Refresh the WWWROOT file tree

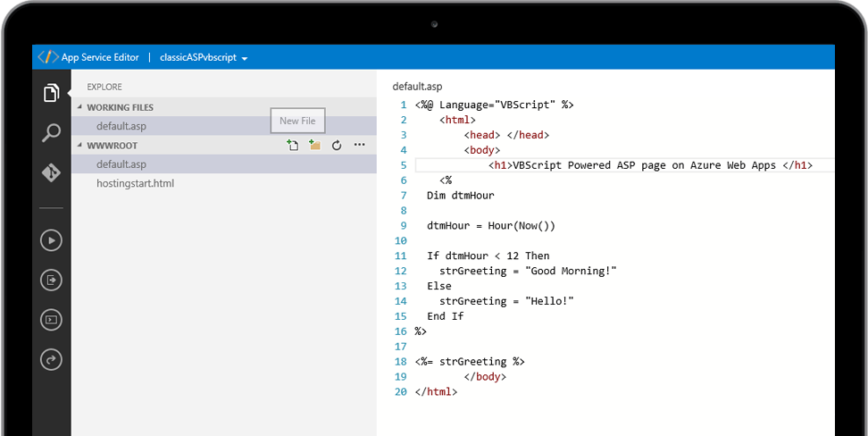[337, 146]
